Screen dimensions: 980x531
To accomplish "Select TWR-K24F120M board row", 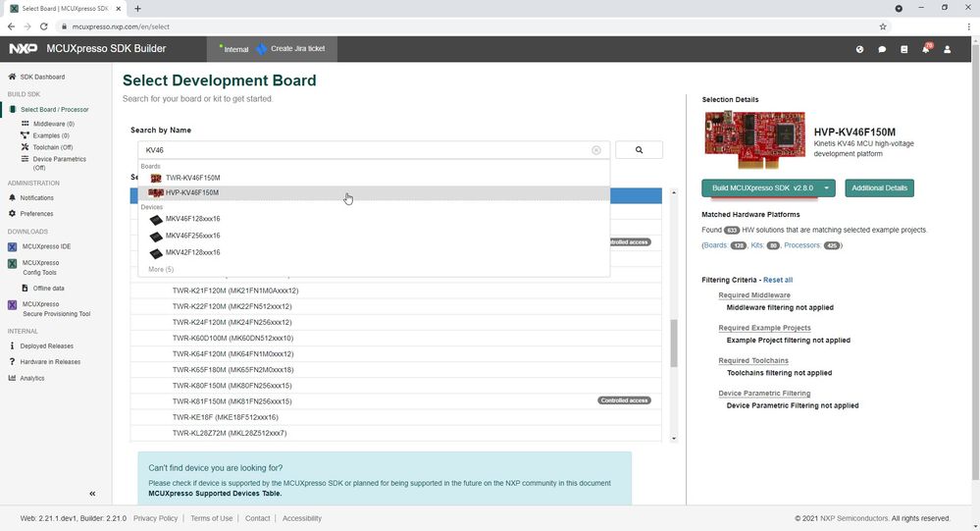I will pos(396,322).
